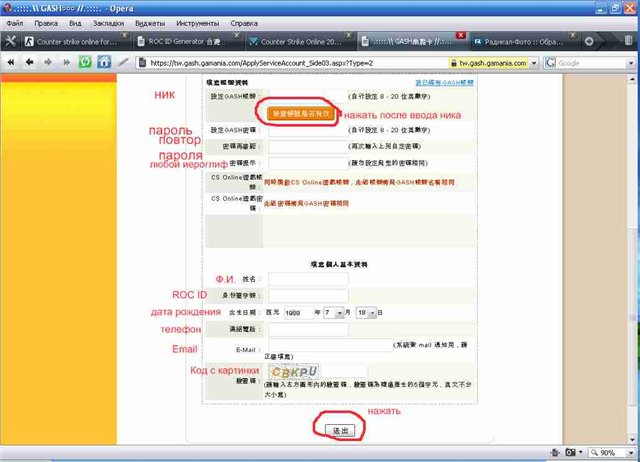Click the status bar camera icon
The width and height of the screenshot is (640, 462).
pyautogui.click(x=570, y=452)
